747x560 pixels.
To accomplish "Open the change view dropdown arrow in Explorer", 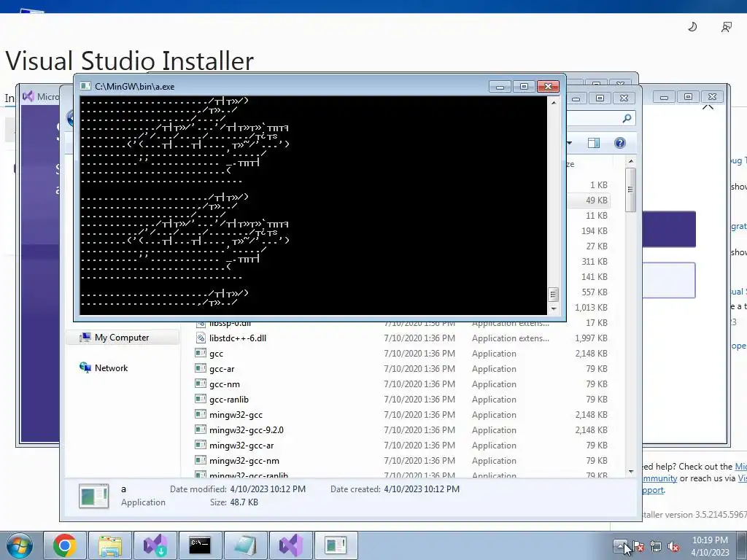I will click(569, 143).
